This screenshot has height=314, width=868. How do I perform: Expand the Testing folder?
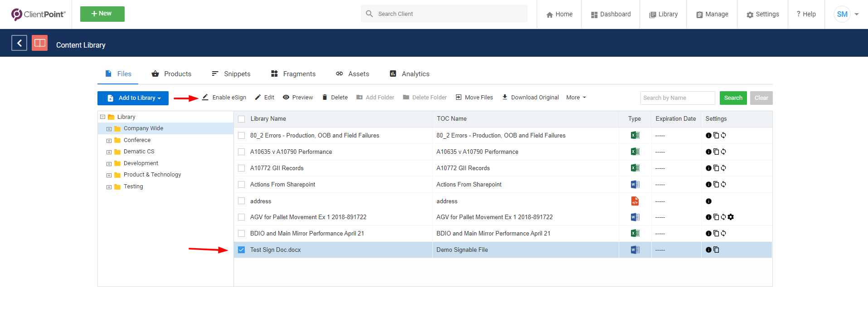coord(109,187)
